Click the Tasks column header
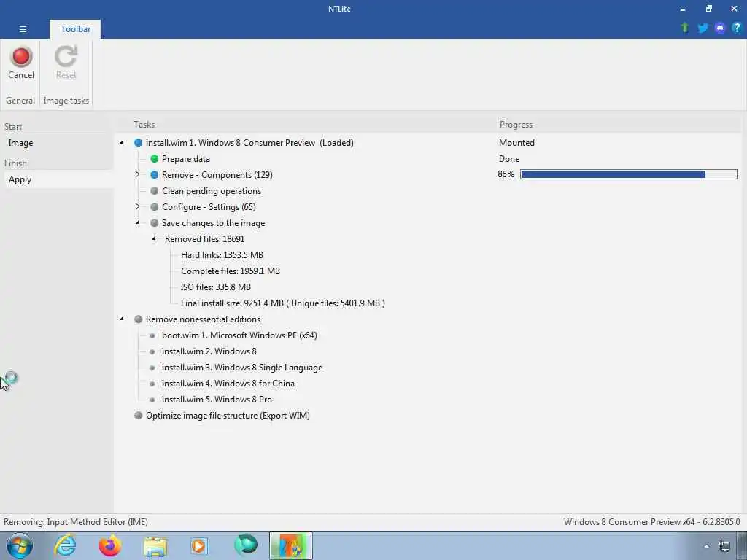Screen dimensions: 747x560 [144, 124]
